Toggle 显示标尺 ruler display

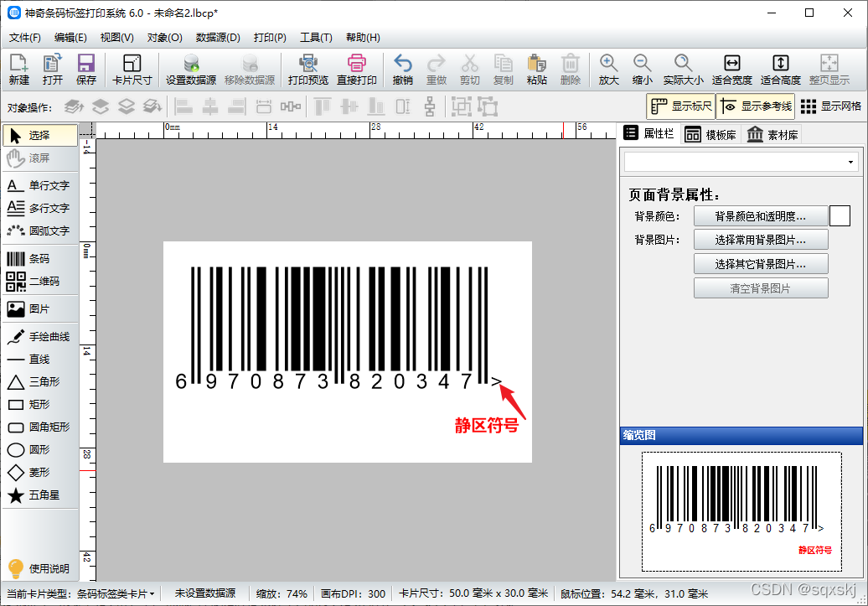pos(681,106)
